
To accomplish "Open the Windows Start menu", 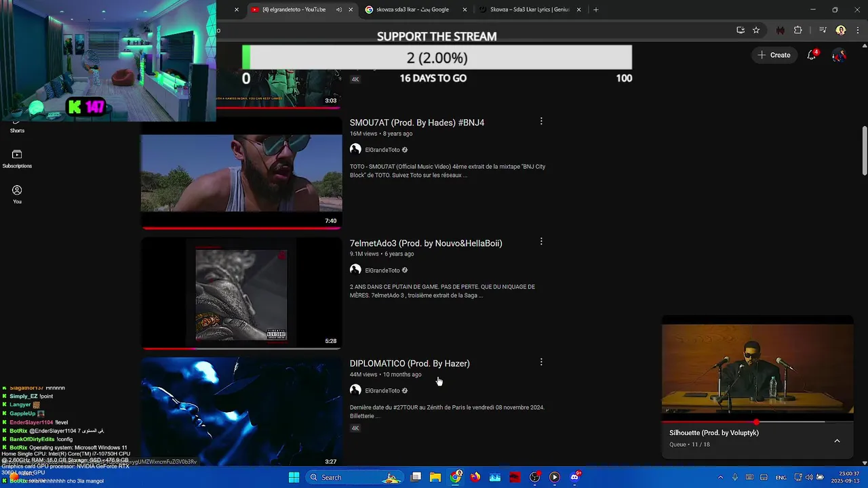I will (x=294, y=477).
